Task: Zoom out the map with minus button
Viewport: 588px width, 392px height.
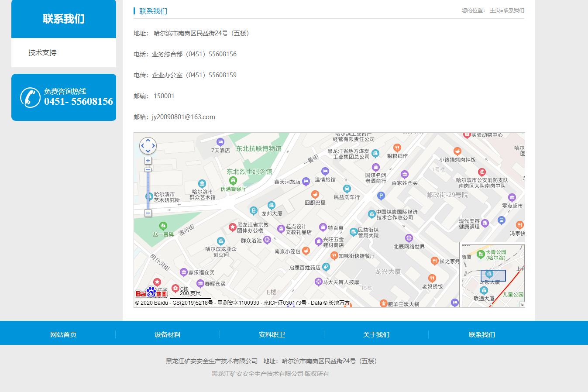Action: tap(148, 213)
